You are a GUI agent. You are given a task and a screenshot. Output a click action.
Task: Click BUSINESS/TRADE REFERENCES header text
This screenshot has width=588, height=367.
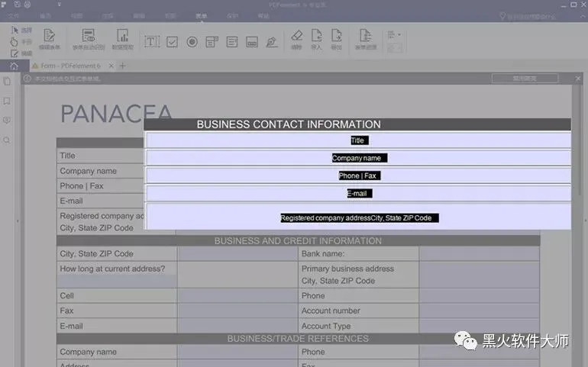click(298, 339)
